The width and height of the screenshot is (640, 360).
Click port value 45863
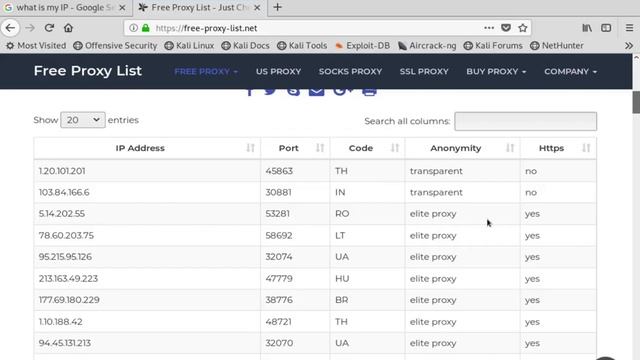279,171
